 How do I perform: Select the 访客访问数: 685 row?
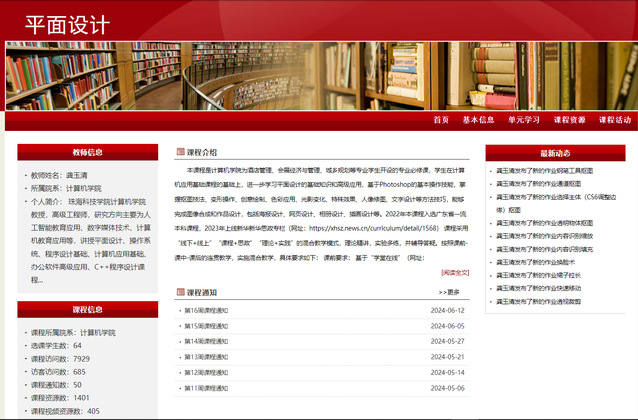coord(58,372)
